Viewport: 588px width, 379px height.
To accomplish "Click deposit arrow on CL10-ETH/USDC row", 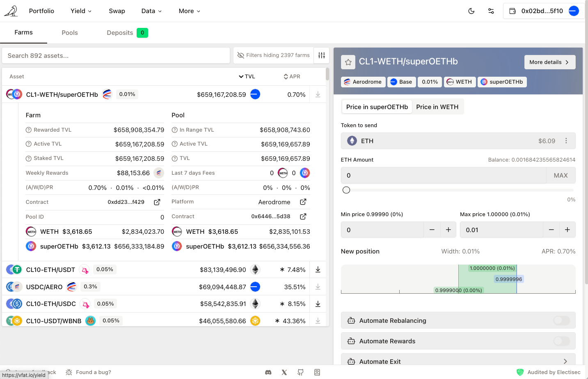I will 318,304.
